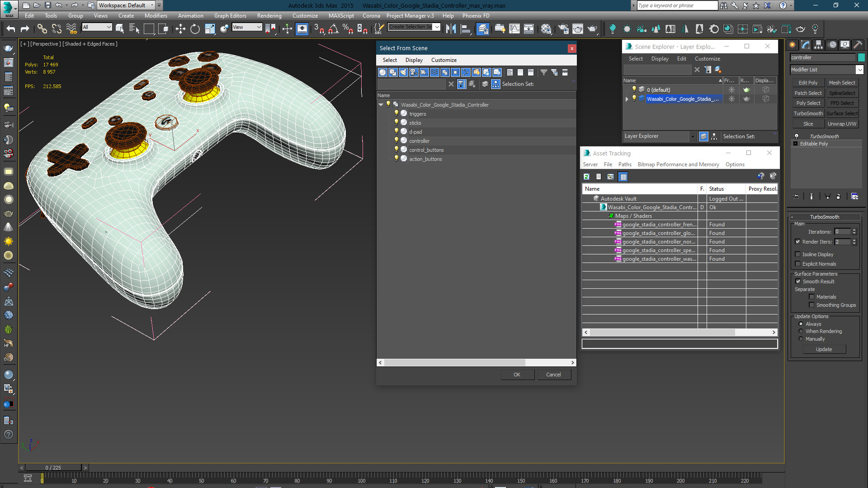Enable Explicit Normals checkbox

(798, 264)
